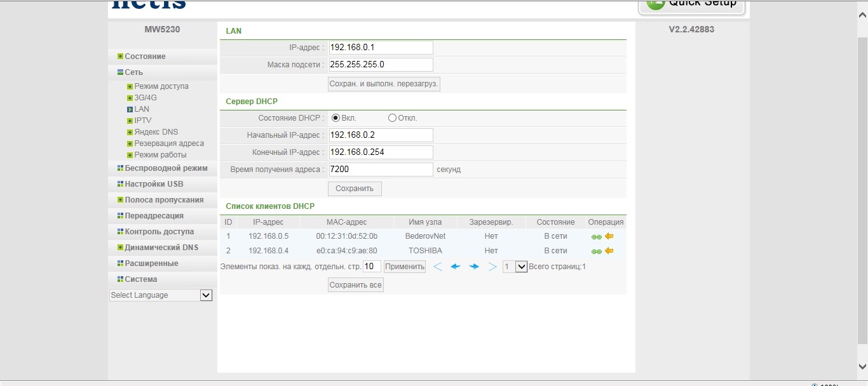Open the 'Яндекс DNS' menu item

tap(156, 132)
